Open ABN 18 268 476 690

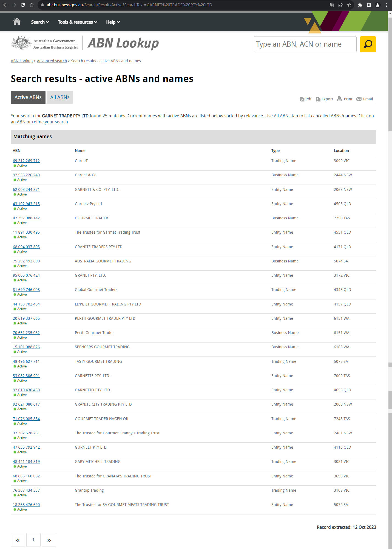click(26, 505)
